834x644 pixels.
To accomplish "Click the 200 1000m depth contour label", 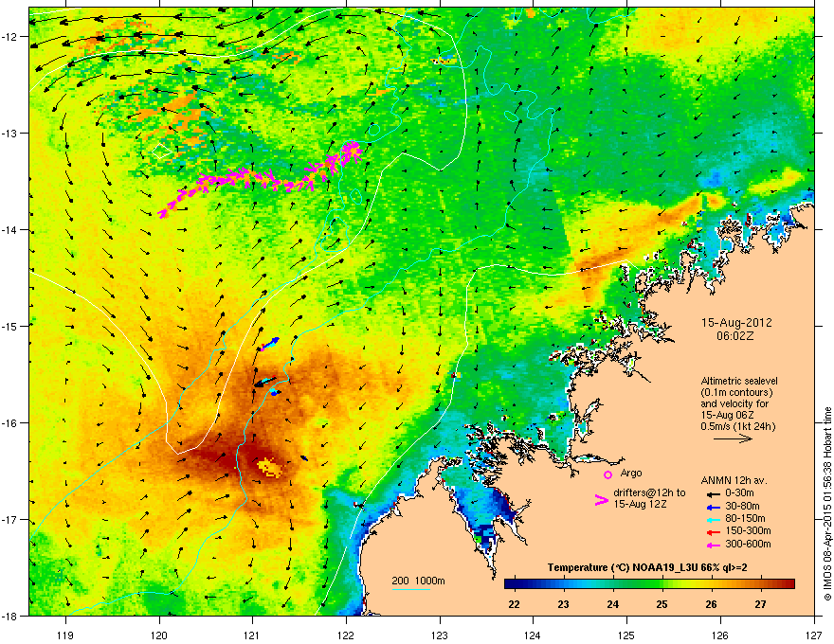I will click(x=419, y=581).
